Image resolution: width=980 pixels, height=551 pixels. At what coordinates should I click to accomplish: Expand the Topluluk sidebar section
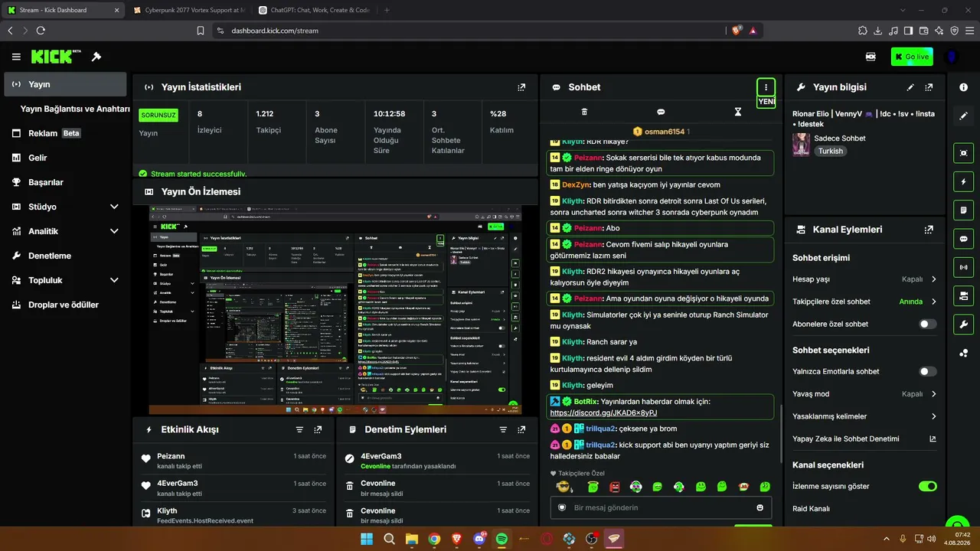click(x=114, y=280)
